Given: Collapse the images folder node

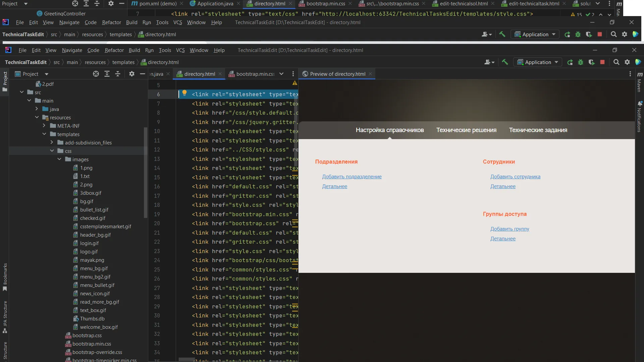Looking at the screenshot, I should [59, 159].
